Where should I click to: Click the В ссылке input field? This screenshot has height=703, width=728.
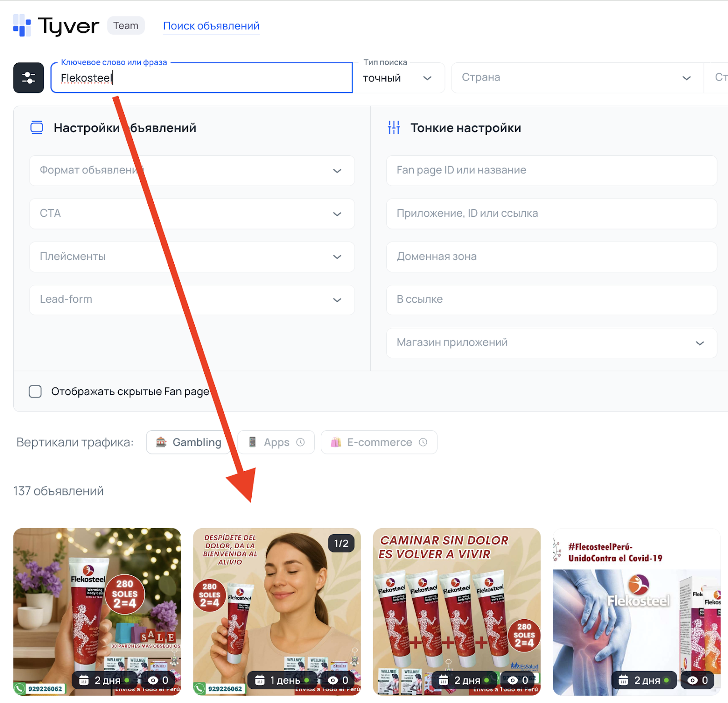551,300
